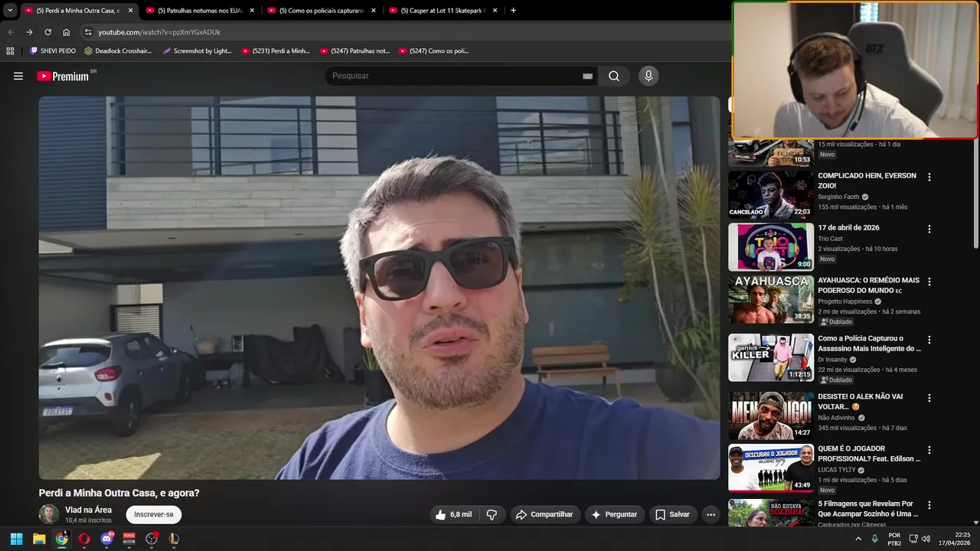Image resolution: width=980 pixels, height=551 pixels.
Task: Click the Compartilhar share button
Action: tap(544, 514)
